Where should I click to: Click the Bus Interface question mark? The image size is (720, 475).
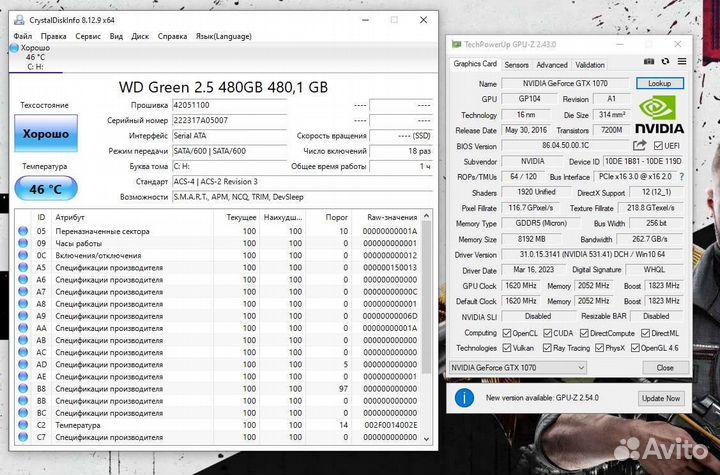coord(681,177)
